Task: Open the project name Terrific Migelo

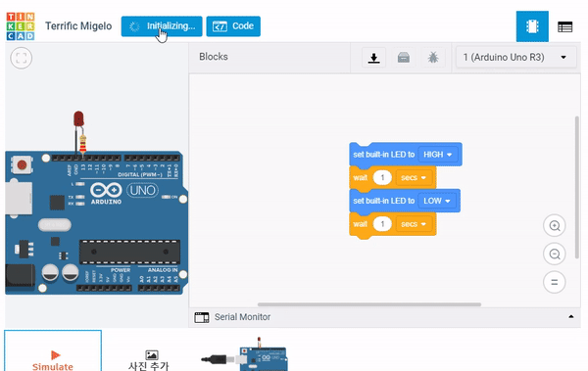Action: (78, 26)
